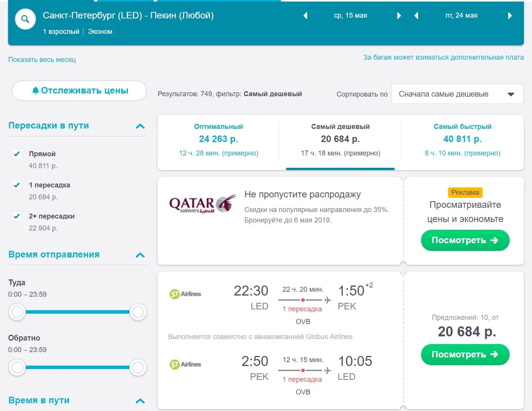Go to next departure date after 15 мая
Viewport: 532px width, 411px height.
[399, 16]
